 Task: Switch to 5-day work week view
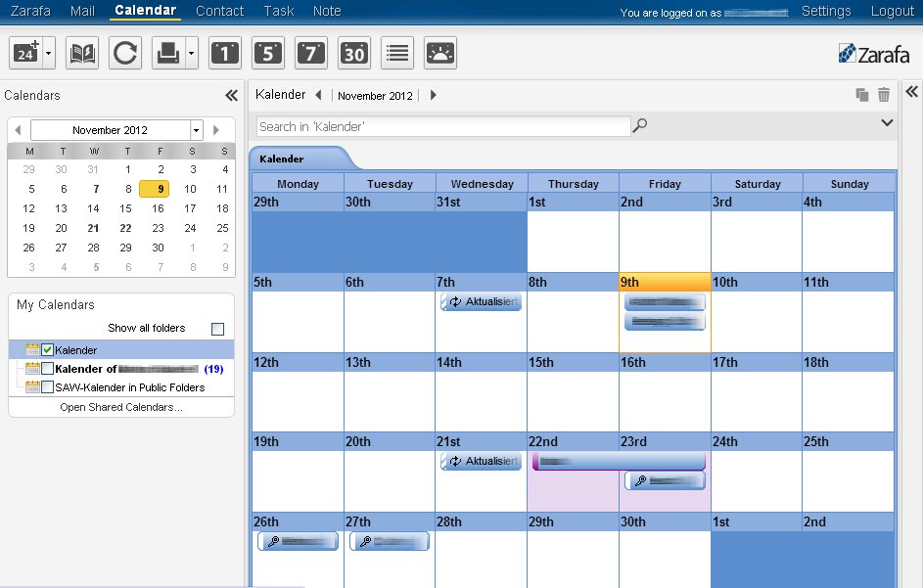coord(268,53)
